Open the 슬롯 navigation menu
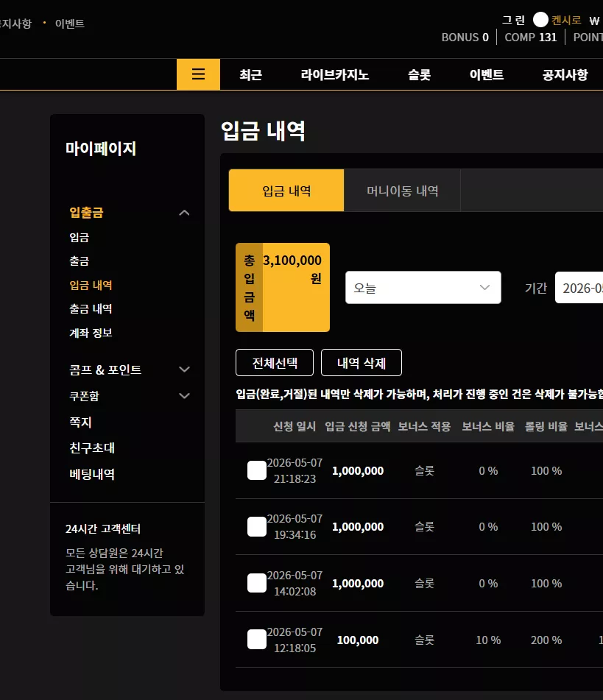Viewport: 603px width, 700px height. [x=420, y=74]
